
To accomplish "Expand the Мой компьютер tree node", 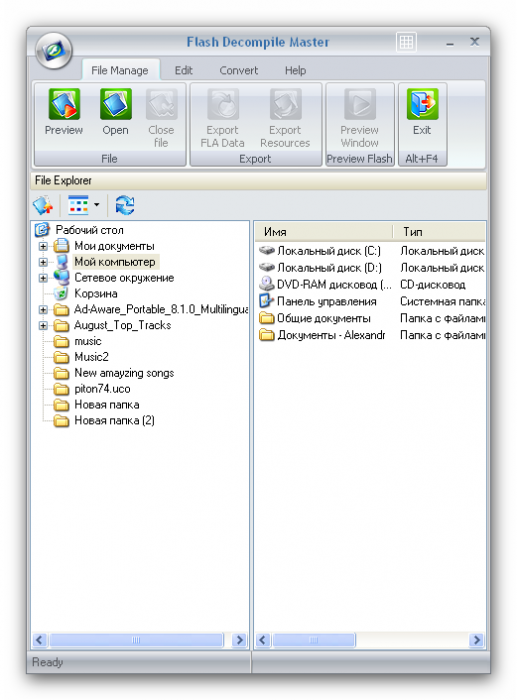I will pyautogui.click(x=43, y=262).
